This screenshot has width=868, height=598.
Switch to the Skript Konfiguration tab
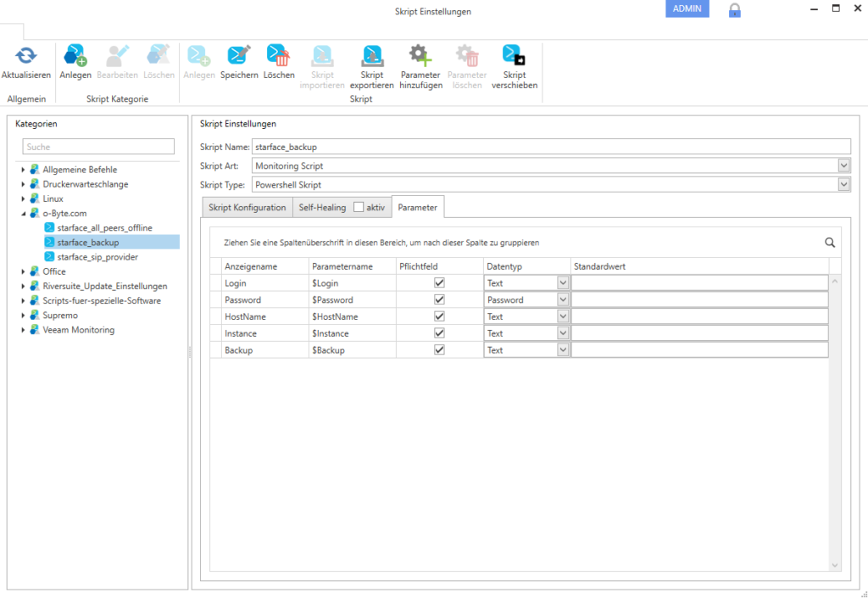click(248, 208)
